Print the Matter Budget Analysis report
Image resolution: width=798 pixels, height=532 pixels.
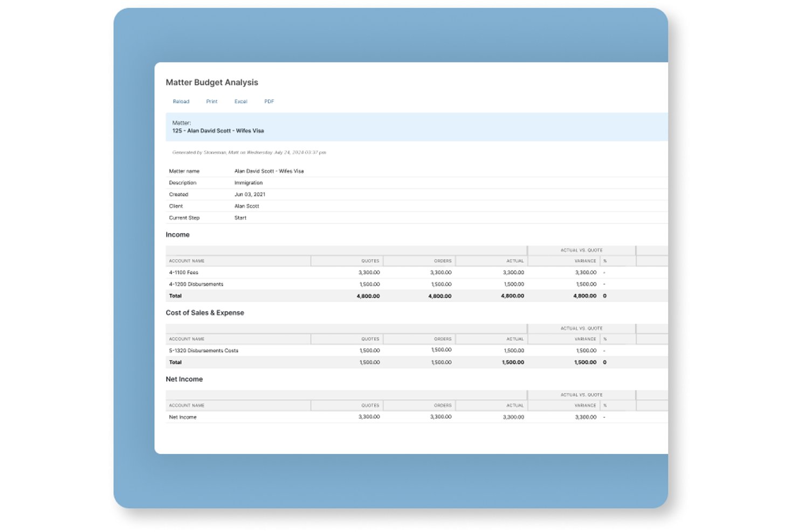coord(212,101)
